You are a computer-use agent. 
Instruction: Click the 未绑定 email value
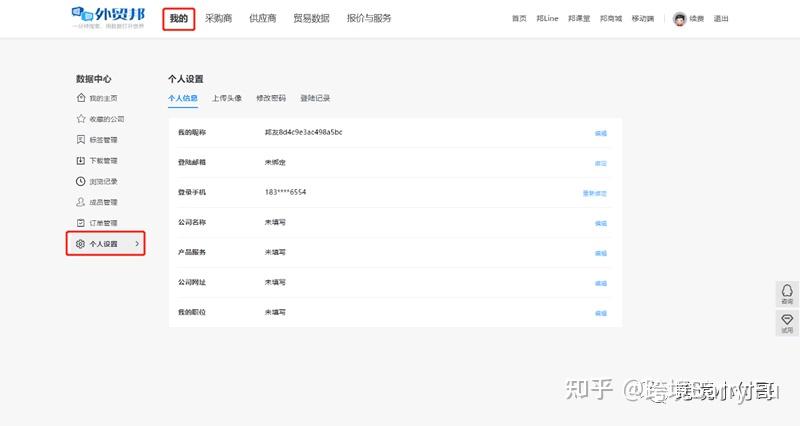(x=275, y=162)
